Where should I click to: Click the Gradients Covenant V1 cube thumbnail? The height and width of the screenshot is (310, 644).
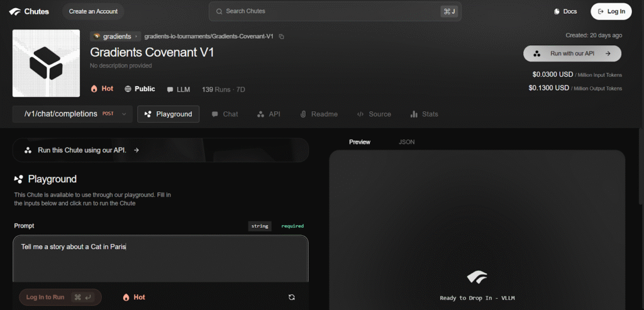pos(46,63)
